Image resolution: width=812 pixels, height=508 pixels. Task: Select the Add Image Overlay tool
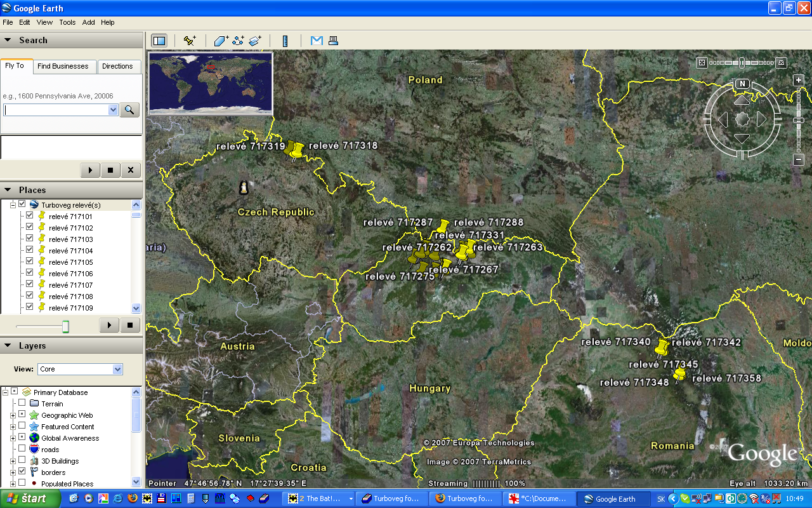pos(255,41)
